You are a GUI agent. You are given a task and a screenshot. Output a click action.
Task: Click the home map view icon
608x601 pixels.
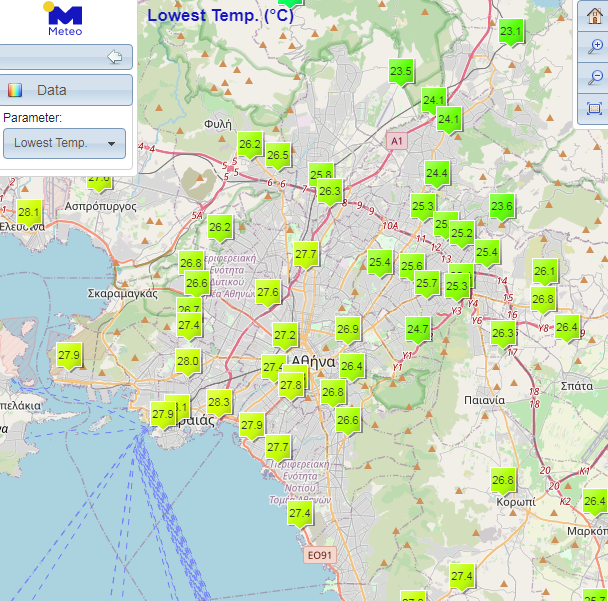point(594,16)
